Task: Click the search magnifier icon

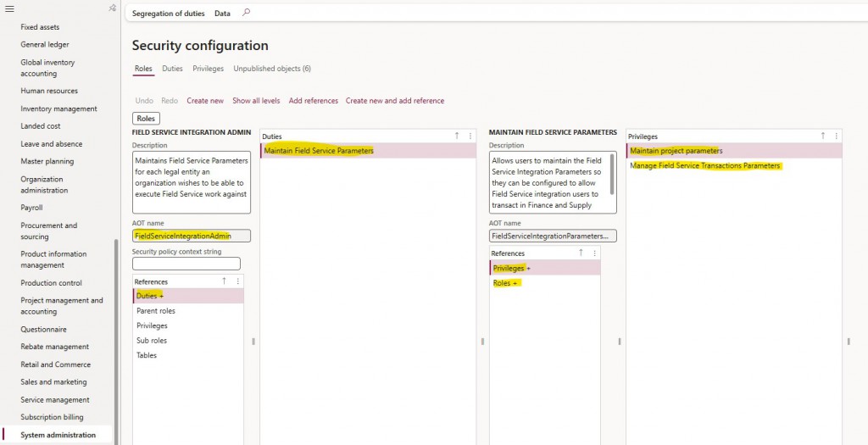Action: 247,12
